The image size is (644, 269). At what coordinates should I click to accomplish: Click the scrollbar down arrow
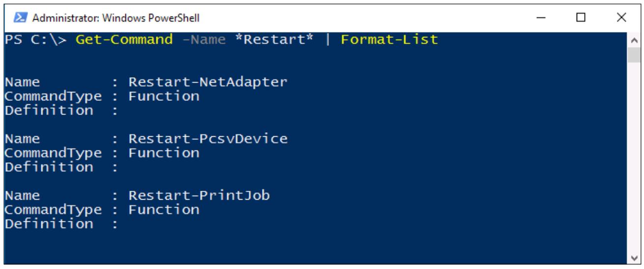click(x=633, y=258)
